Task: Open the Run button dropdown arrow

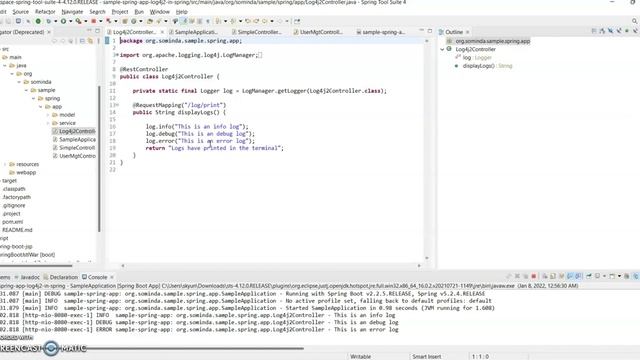Action: pyautogui.click(x=71, y=21)
